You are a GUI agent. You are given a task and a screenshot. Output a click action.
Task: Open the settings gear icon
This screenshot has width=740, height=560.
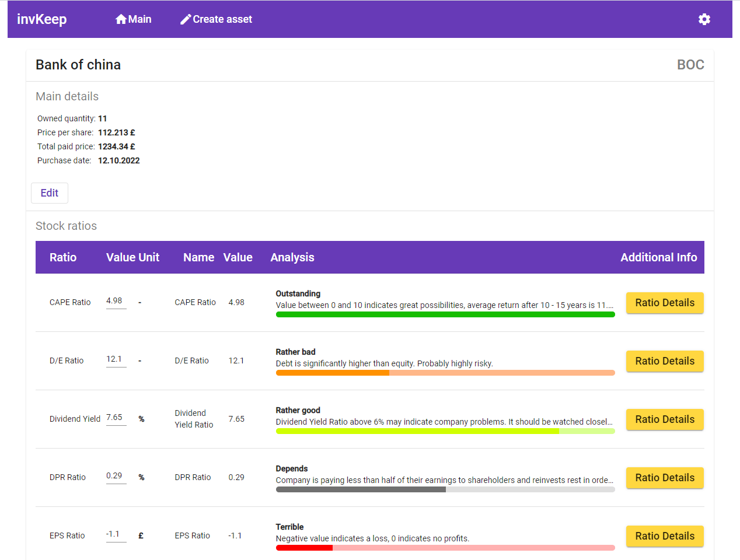pos(704,19)
